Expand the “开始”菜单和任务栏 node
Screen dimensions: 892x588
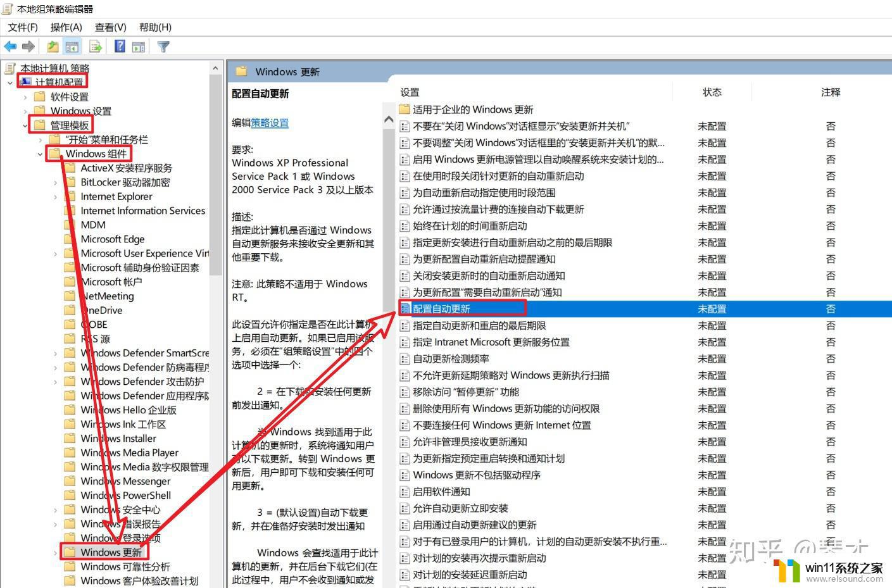tap(41, 140)
